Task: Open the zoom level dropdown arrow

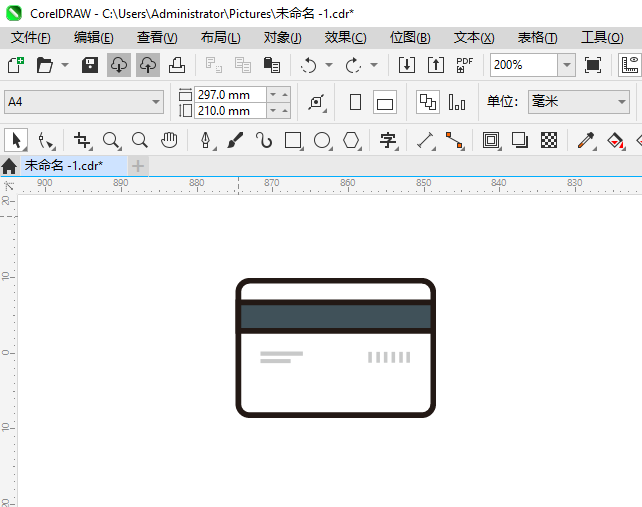Action: 567,65
